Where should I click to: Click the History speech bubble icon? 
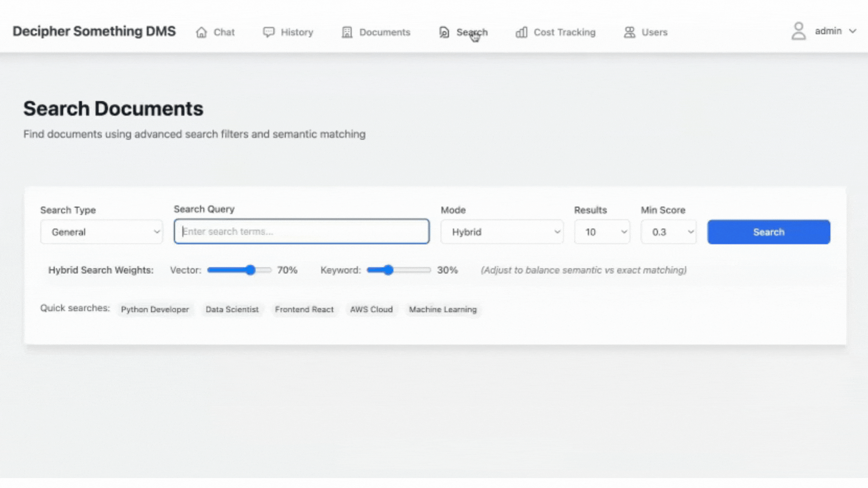pos(269,32)
